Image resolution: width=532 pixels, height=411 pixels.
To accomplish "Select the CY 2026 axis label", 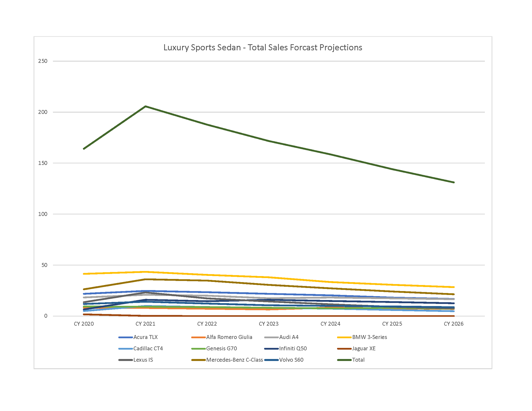I will (454, 324).
